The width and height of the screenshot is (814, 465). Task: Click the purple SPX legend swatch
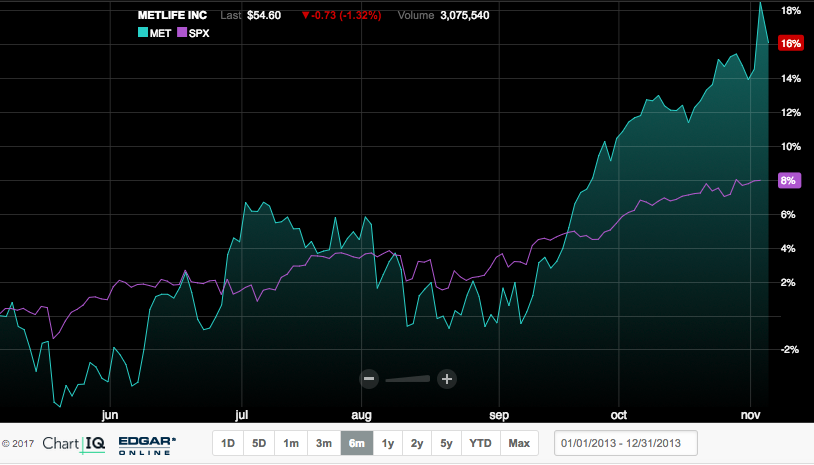182,32
